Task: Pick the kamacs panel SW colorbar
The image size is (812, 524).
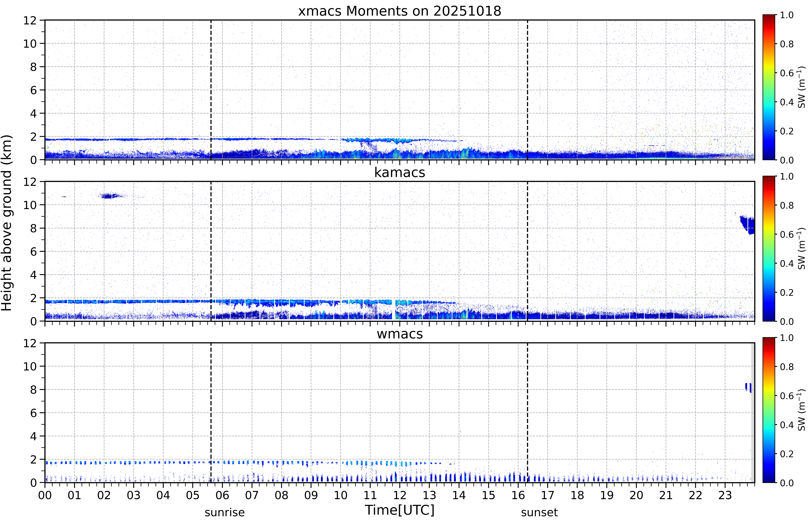Action: click(769, 249)
